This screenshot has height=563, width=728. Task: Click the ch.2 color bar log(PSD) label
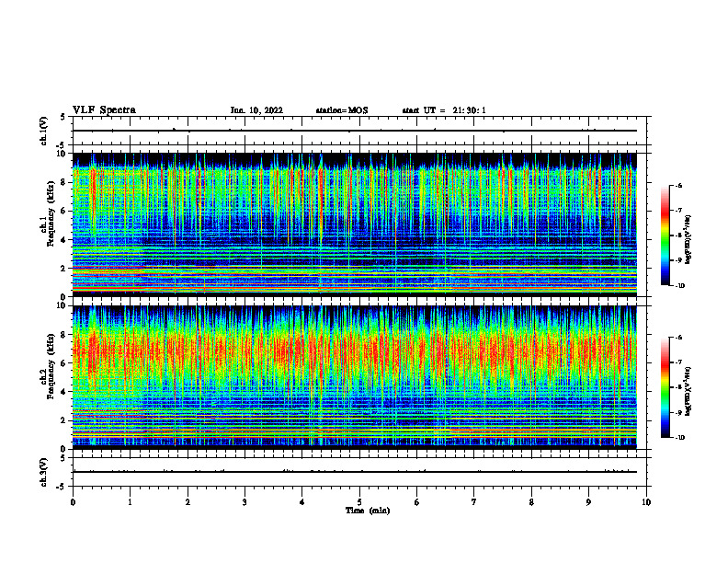pyautogui.click(x=688, y=391)
